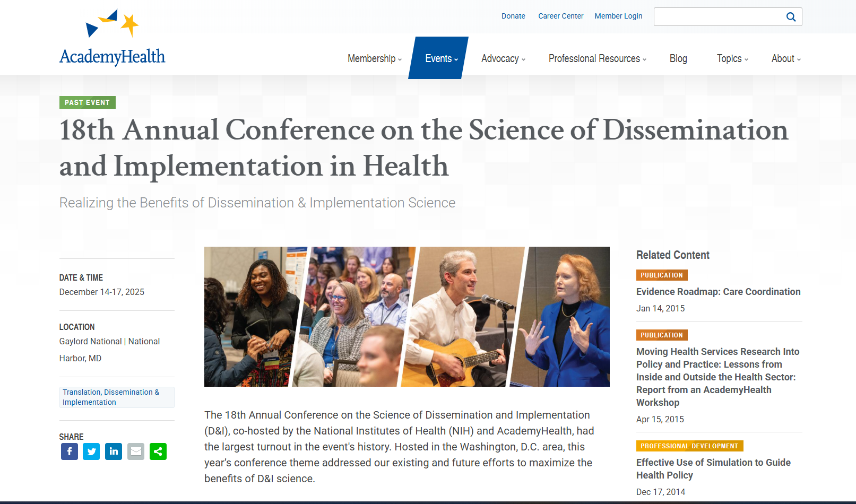Open the Translation, Dissemination & Implementation tag
The height and width of the screenshot is (504, 856).
[111, 397]
